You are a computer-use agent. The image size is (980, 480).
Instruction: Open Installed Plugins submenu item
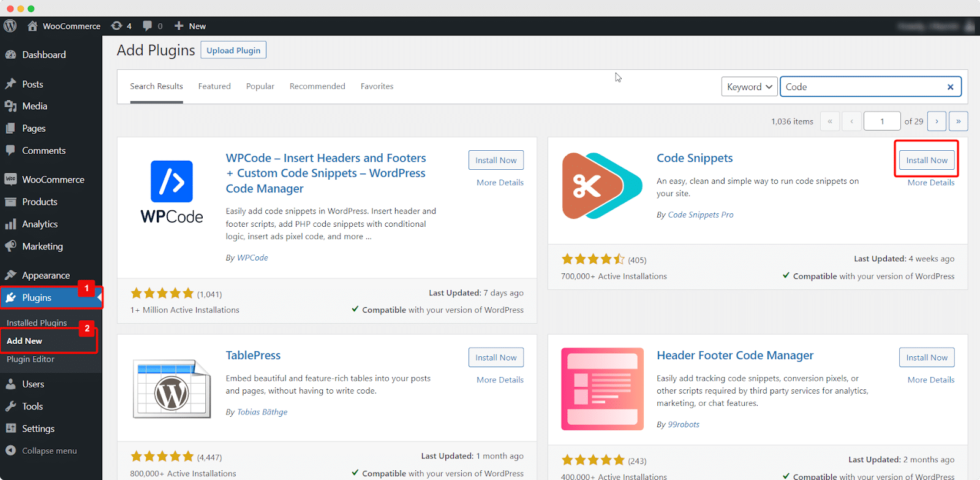click(x=37, y=322)
